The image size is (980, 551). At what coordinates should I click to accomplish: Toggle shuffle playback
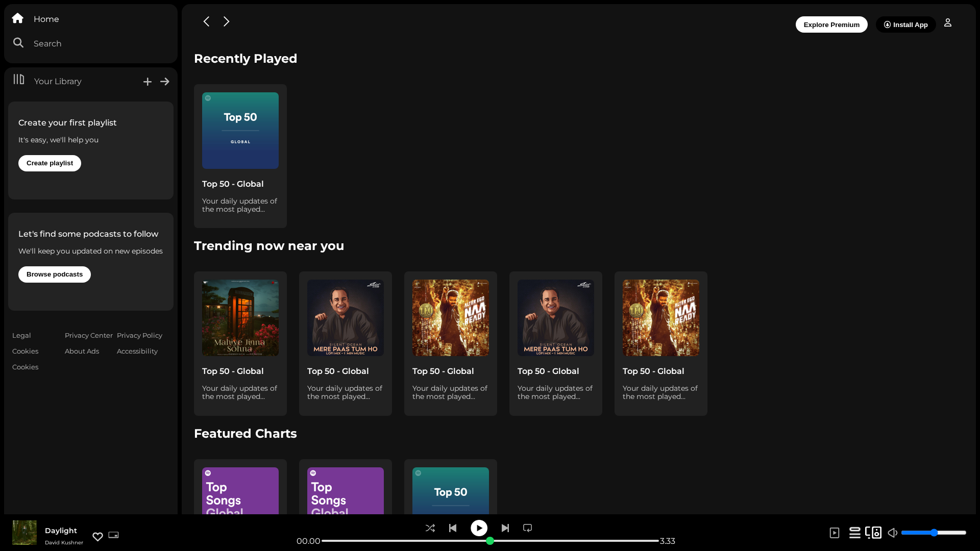[430, 528]
